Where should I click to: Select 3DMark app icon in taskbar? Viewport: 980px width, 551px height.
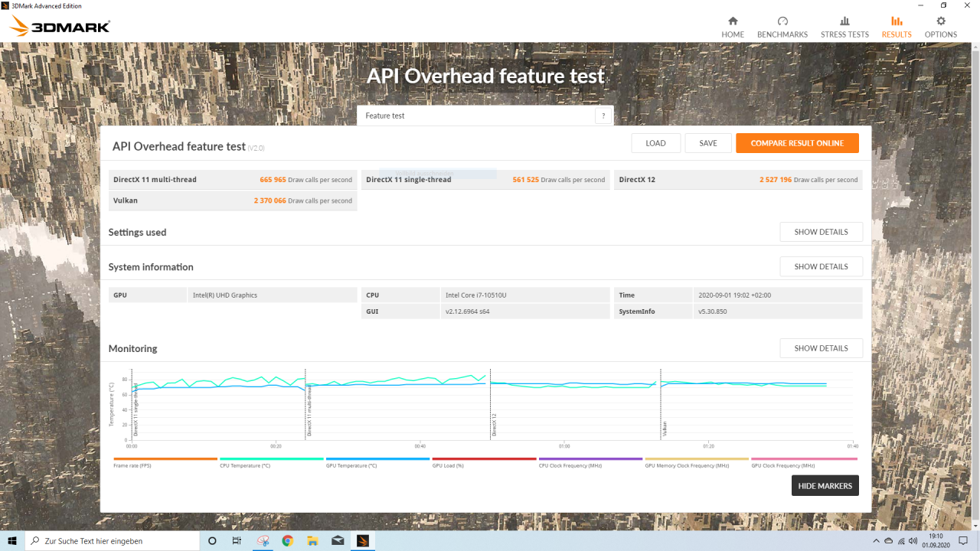click(x=363, y=540)
